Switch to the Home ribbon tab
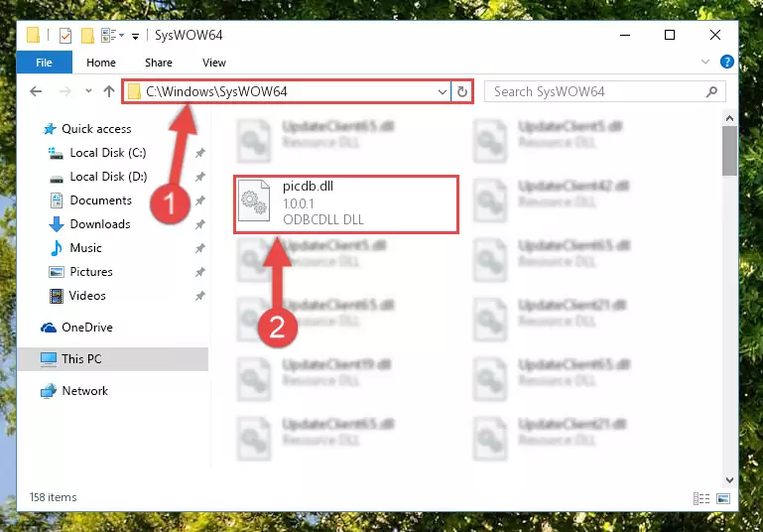This screenshot has width=763, height=532. (101, 63)
